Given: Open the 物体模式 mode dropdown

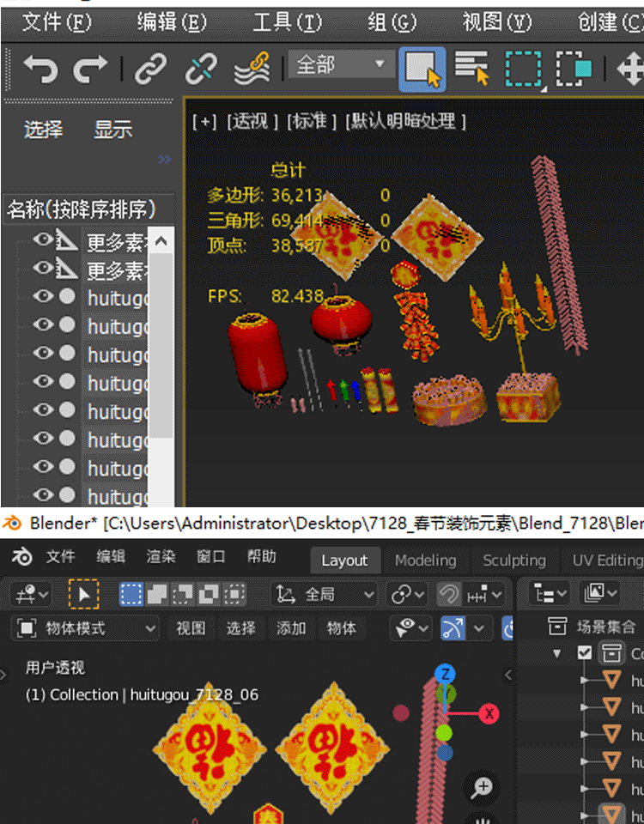Looking at the screenshot, I should 88,628.
